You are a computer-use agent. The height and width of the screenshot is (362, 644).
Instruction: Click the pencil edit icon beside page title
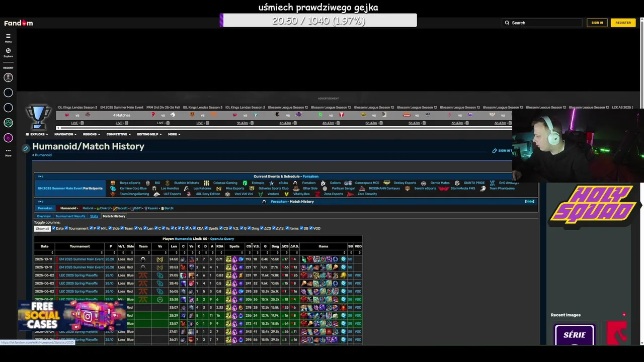click(26, 148)
